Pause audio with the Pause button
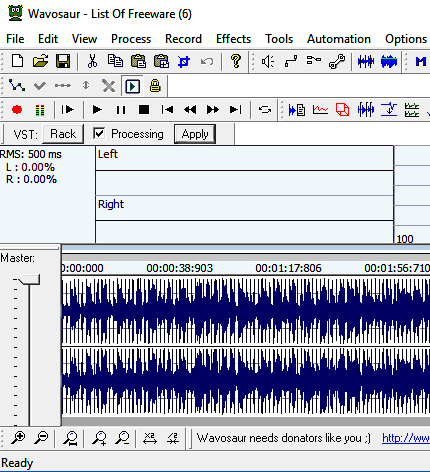Viewport: 430px width, 472px height. coord(121,110)
